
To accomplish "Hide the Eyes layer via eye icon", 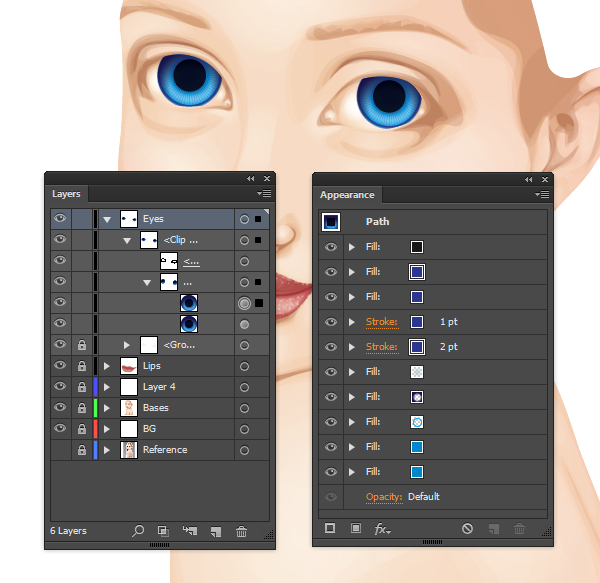I will 60,218.
